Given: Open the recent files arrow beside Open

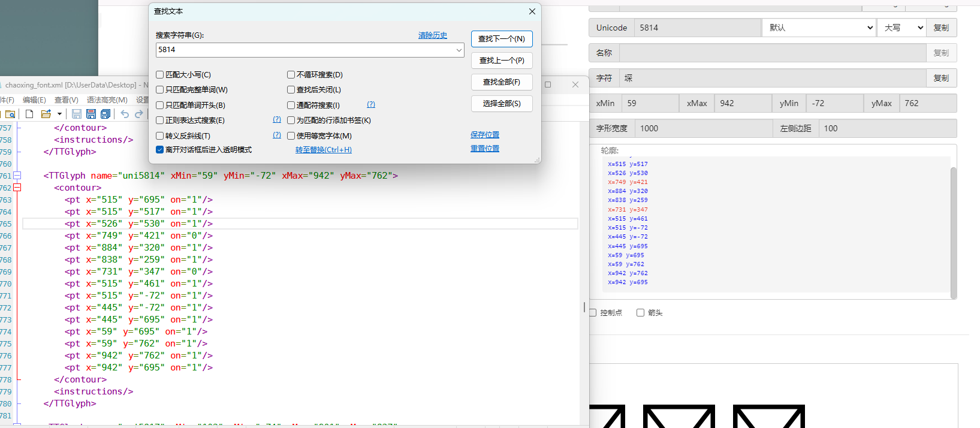Looking at the screenshot, I should [x=59, y=114].
